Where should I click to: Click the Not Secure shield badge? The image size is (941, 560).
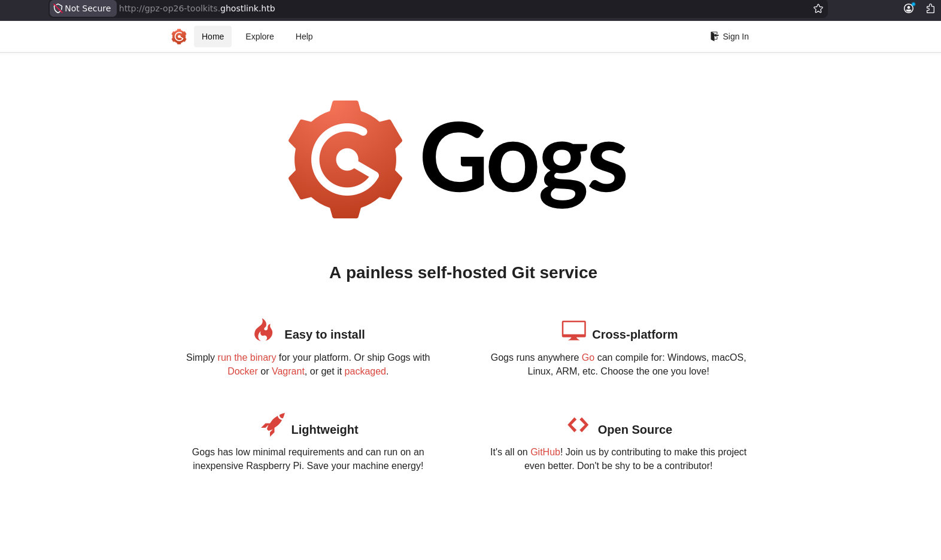click(x=83, y=8)
